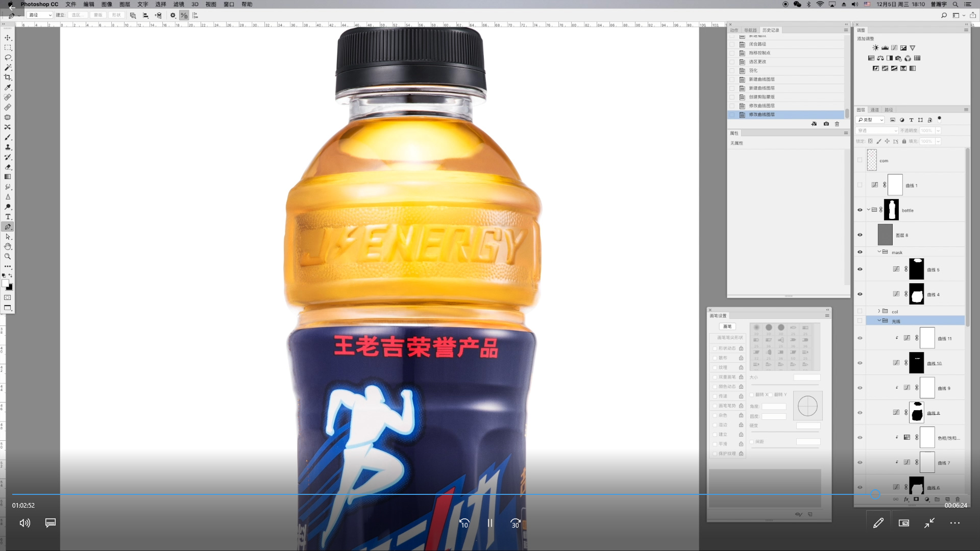Hide the 曲线 4 layer
Image resolution: width=980 pixels, height=551 pixels.
[x=860, y=294]
